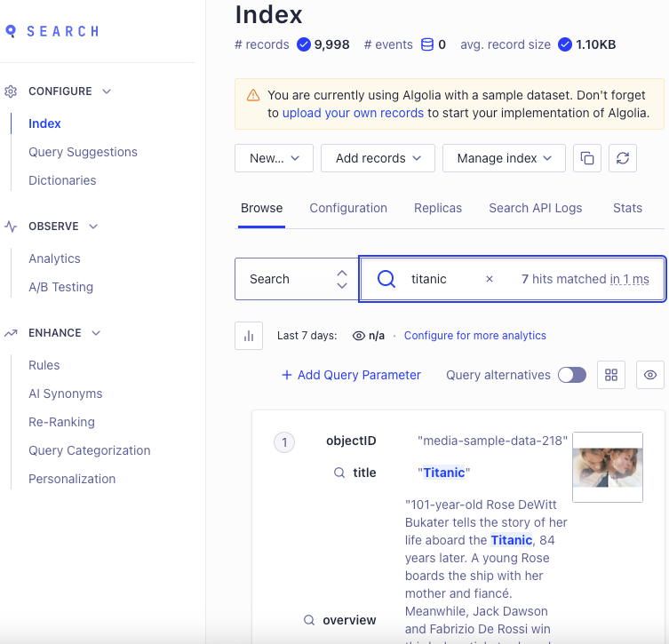Click the Configure gear icon
Viewport: 669px width, 644px height.
point(11,91)
